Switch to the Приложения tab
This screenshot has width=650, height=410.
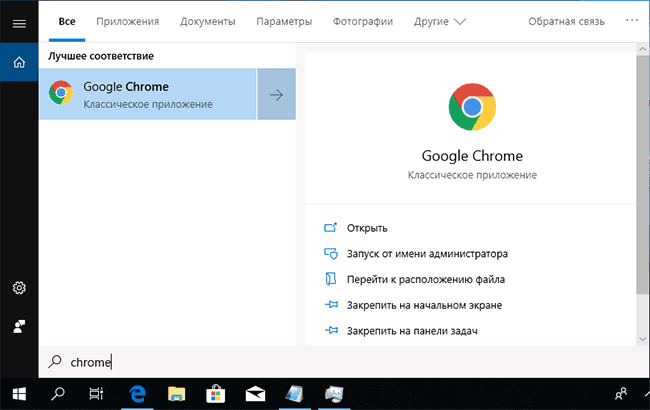pyautogui.click(x=128, y=22)
